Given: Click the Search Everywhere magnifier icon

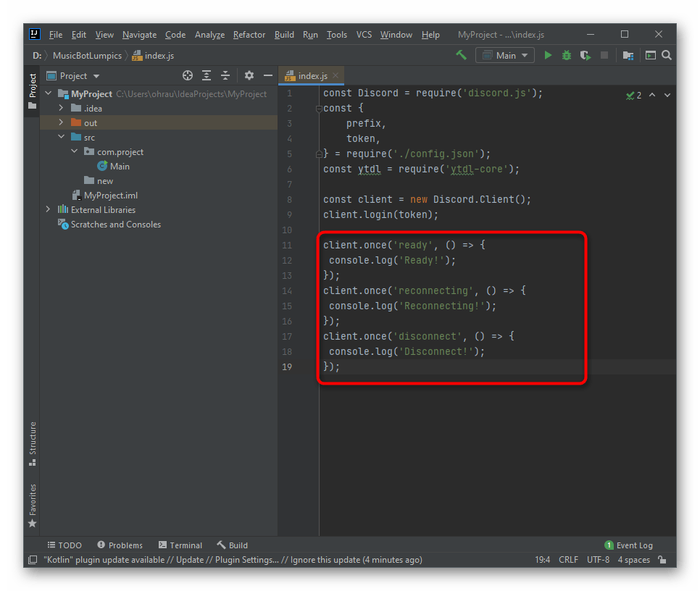Looking at the screenshot, I should click(667, 55).
